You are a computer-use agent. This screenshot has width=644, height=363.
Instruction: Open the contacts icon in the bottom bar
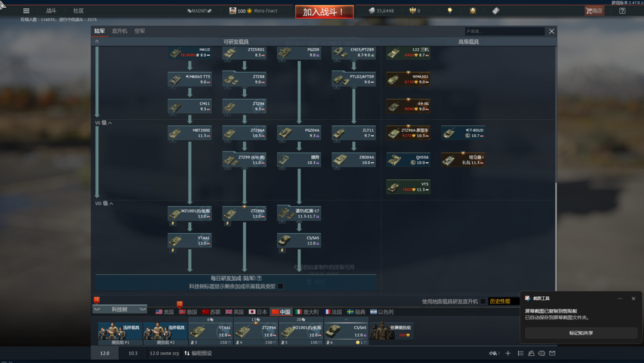coord(531,353)
